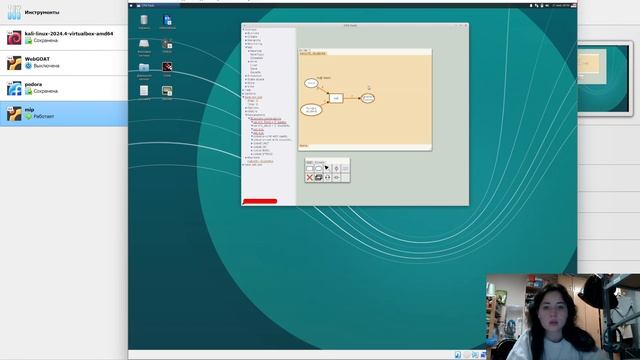Click the Time: 0 tree row
The image size is (640, 360).
(x=253, y=104)
